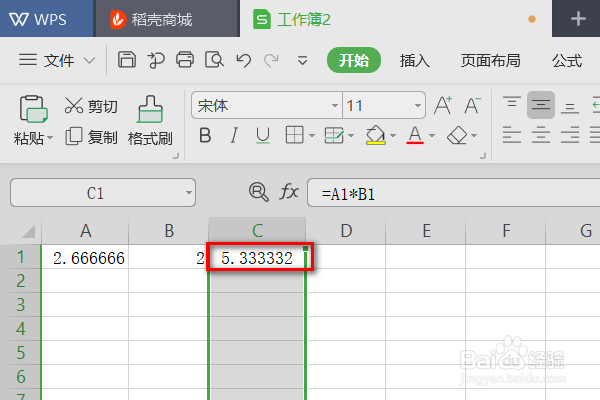
Task: Apply the cell borders icon
Action: 294,135
